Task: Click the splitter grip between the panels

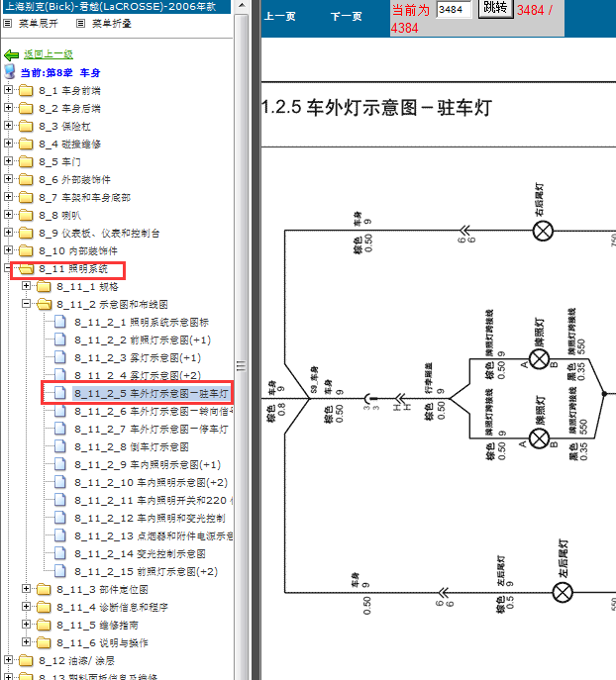Action: pyautogui.click(x=242, y=366)
